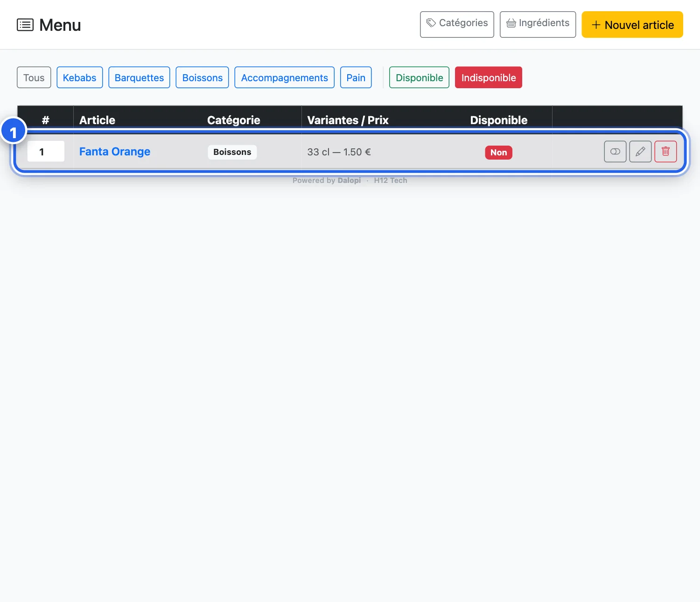Image resolution: width=700 pixels, height=602 pixels.
Task: Click the price text 33 cl — 1.50 €
Action: point(339,152)
